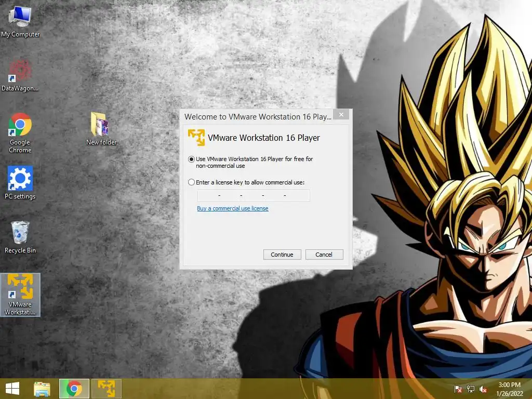The width and height of the screenshot is (532, 399).
Task: Select PC settings desktop shortcut
Action: [x=20, y=183]
